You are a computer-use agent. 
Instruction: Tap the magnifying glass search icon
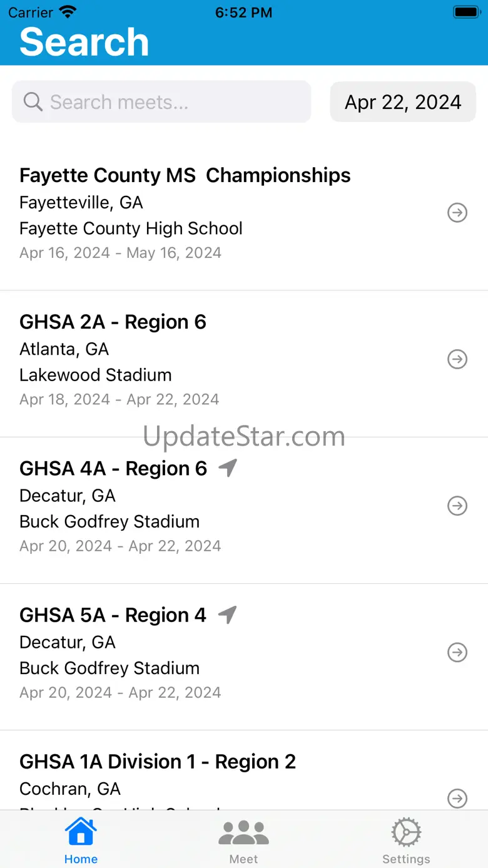coord(33,101)
